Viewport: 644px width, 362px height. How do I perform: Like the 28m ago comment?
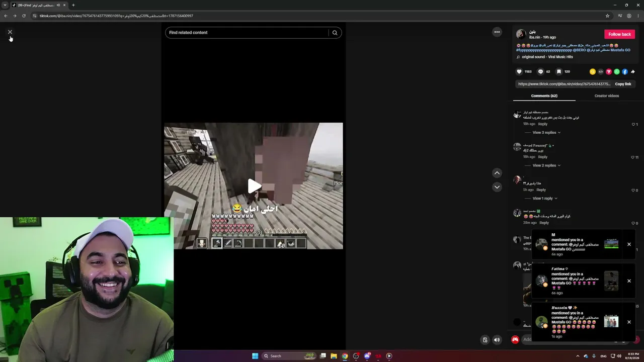633,223
